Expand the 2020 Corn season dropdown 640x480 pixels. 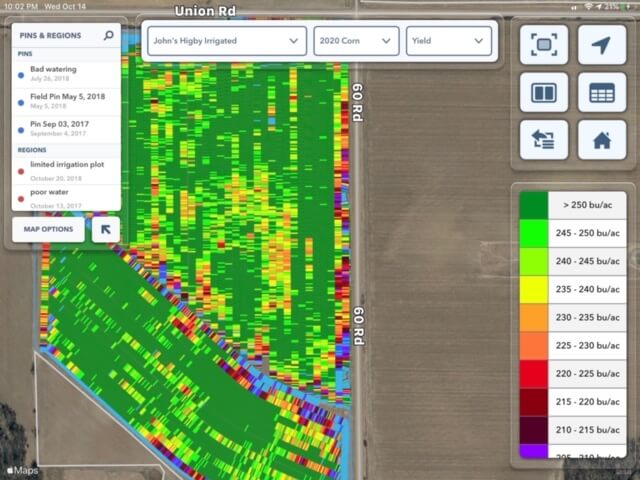(x=355, y=41)
